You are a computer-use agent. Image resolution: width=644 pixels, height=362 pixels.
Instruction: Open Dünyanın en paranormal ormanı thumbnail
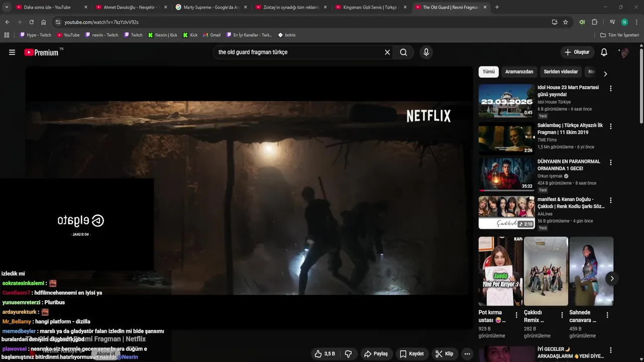pyautogui.click(x=507, y=175)
